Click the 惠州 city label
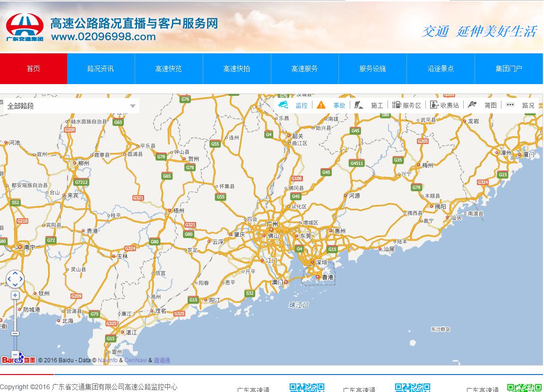Viewport: 544px width, 392px height. [x=340, y=231]
